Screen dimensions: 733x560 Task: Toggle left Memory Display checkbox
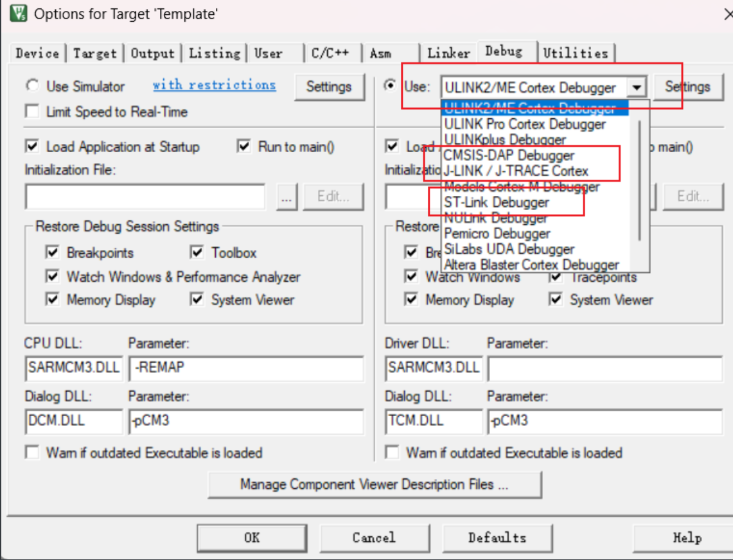[x=53, y=299]
